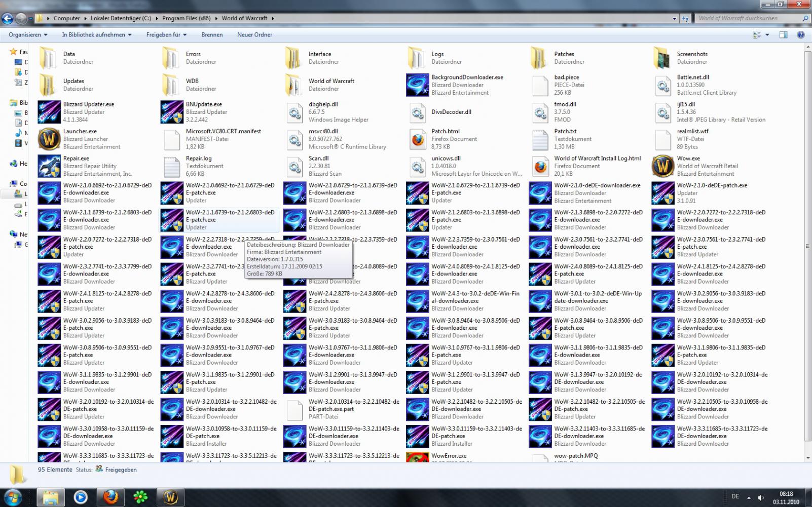Expand the arrow after Computer breadcrumb
This screenshot has width=812, height=507.
tap(85, 18)
